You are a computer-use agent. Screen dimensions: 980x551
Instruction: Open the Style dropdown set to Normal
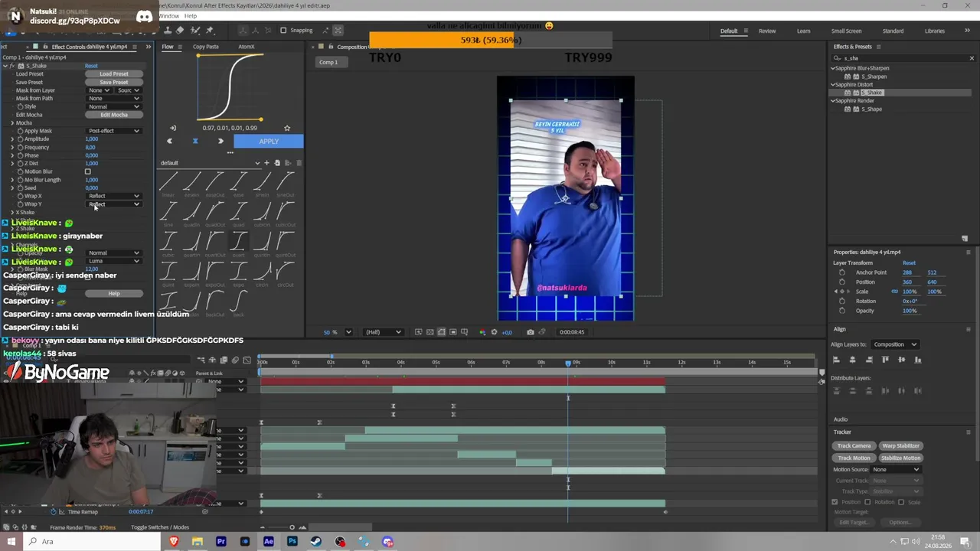114,106
